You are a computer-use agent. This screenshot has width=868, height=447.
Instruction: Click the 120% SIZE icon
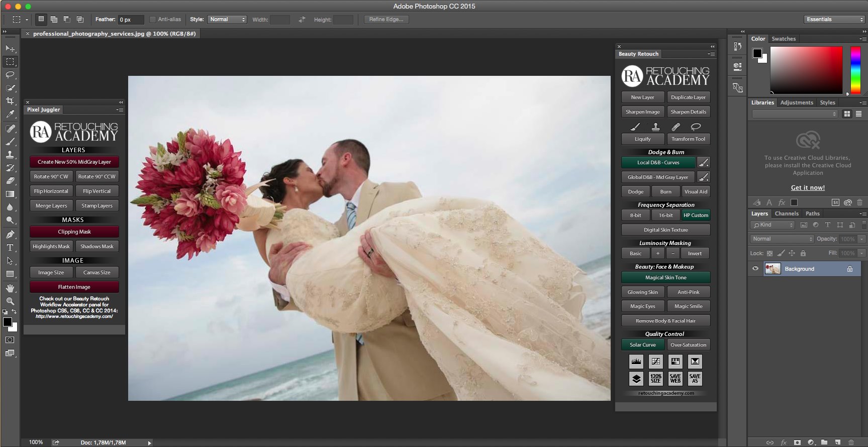point(656,378)
